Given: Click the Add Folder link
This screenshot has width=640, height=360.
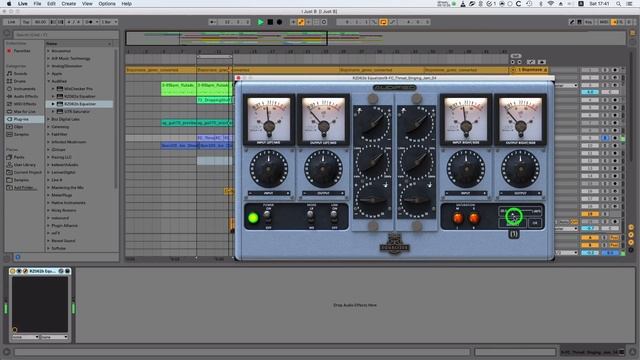Looking at the screenshot, I should (x=25, y=188).
